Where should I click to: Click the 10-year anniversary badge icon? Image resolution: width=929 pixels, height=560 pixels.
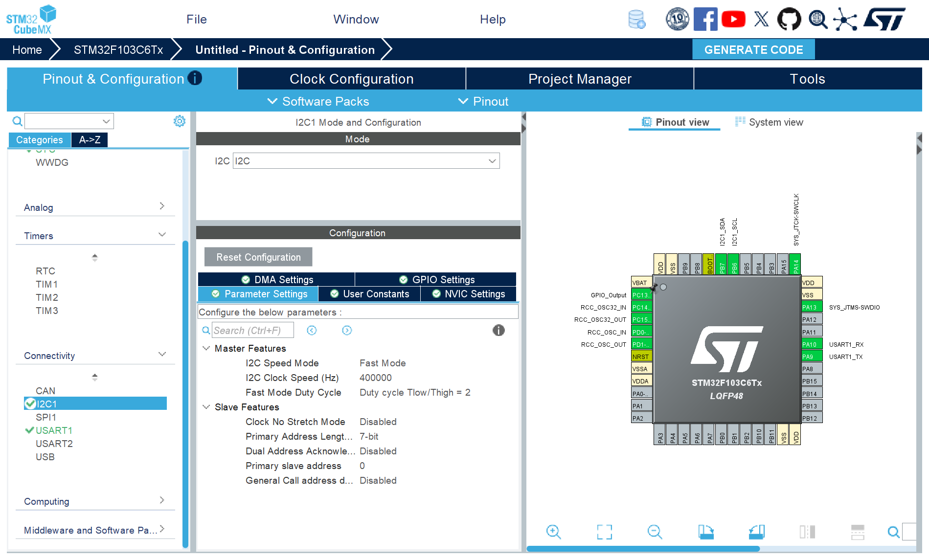(678, 20)
